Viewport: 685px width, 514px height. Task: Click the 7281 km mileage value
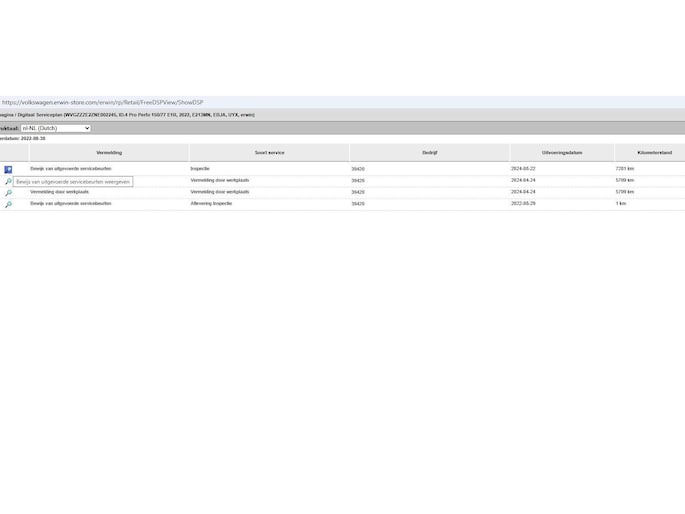[x=625, y=169]
